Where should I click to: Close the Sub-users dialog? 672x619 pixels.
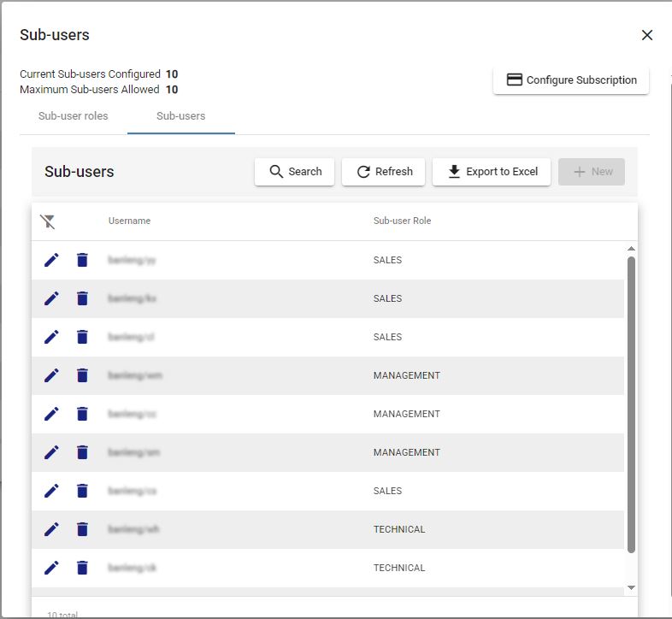coord(647,35)
